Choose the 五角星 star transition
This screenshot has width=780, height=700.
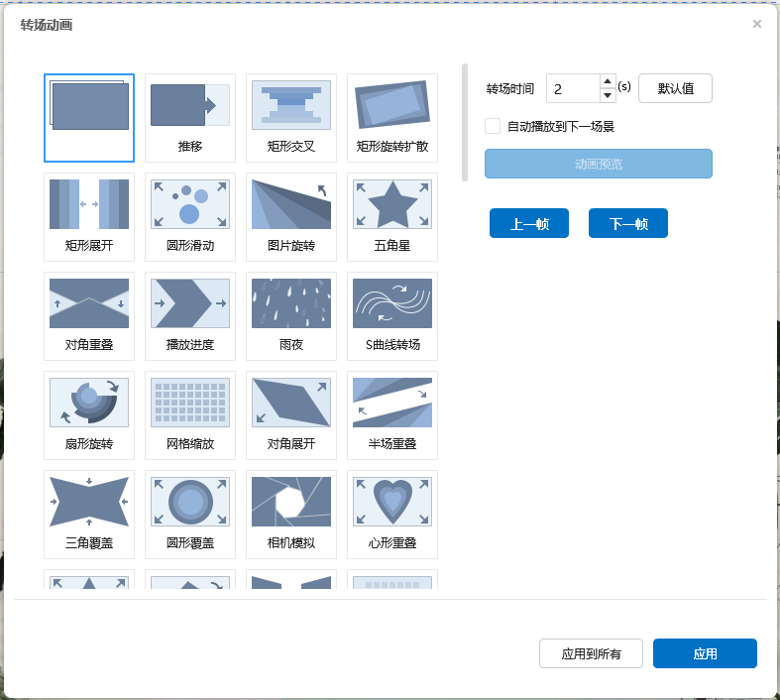coord(392,217)
